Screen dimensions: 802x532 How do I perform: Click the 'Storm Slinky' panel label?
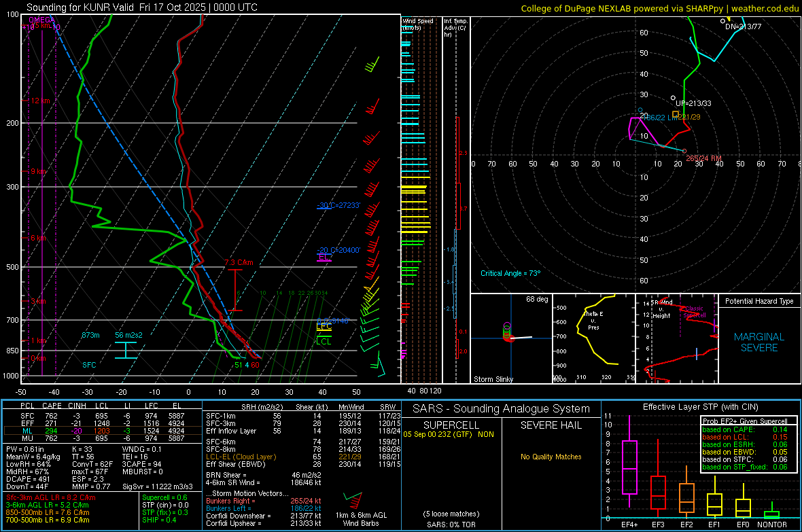click(493, 379)
